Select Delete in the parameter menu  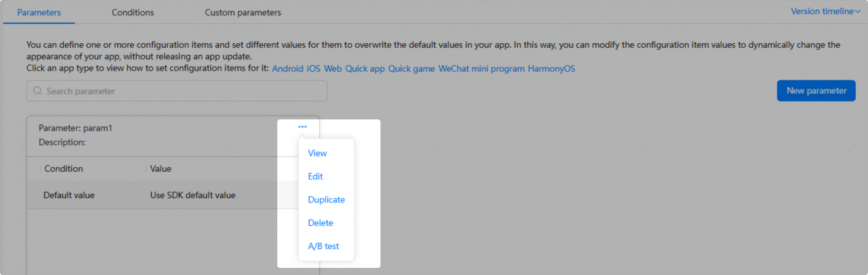[x=321, y=223]
